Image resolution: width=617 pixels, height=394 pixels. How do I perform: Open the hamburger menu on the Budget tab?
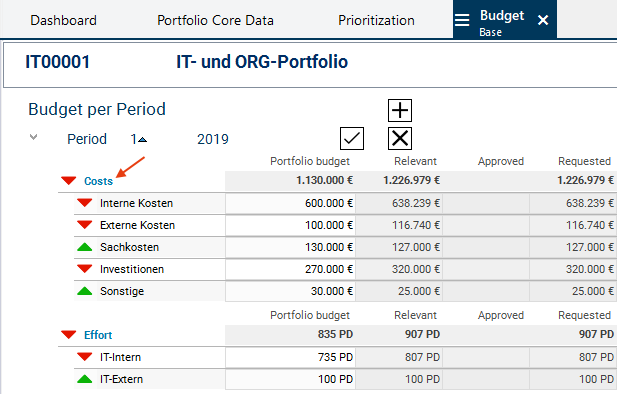pyautogui.click(x=462, y=20)
